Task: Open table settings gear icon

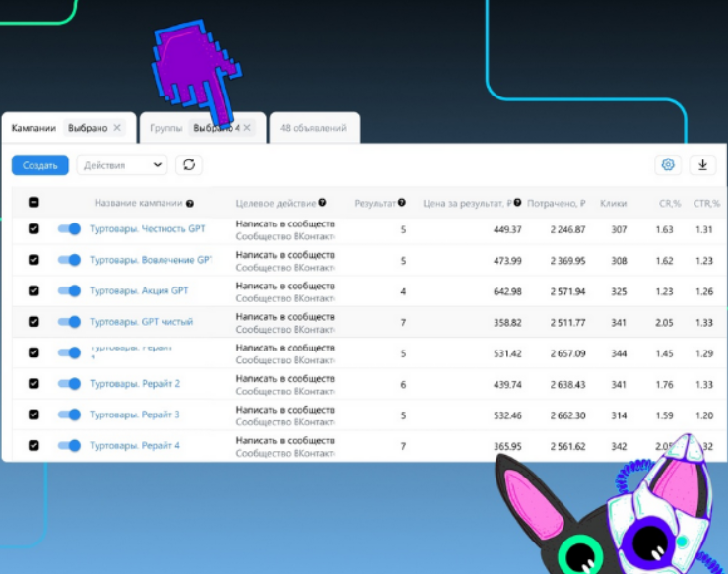Action: click(668, 165)
